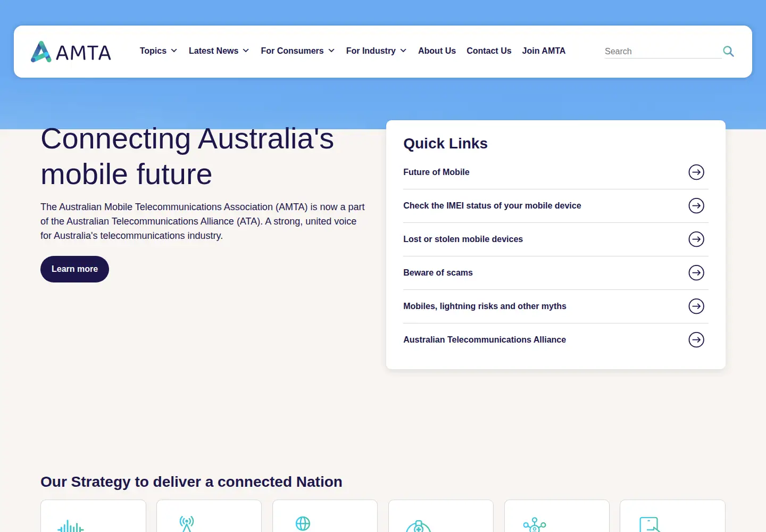Image resolution: width=766 pixels, height=532 pixels.
Task: Expand the For Consumers dropdown menu
Action: click(298, 51)
